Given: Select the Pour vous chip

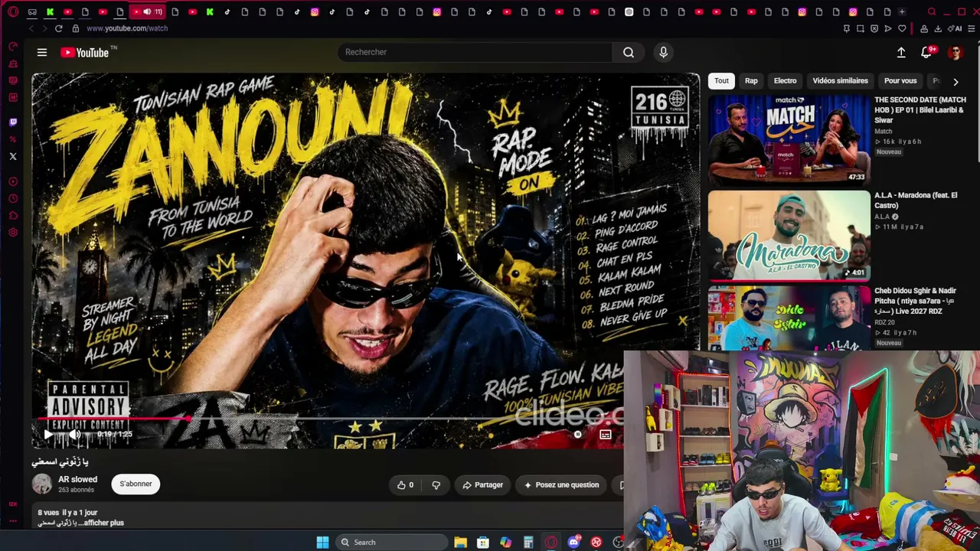Looking at the screenshot, I should (x=900, y=80).
